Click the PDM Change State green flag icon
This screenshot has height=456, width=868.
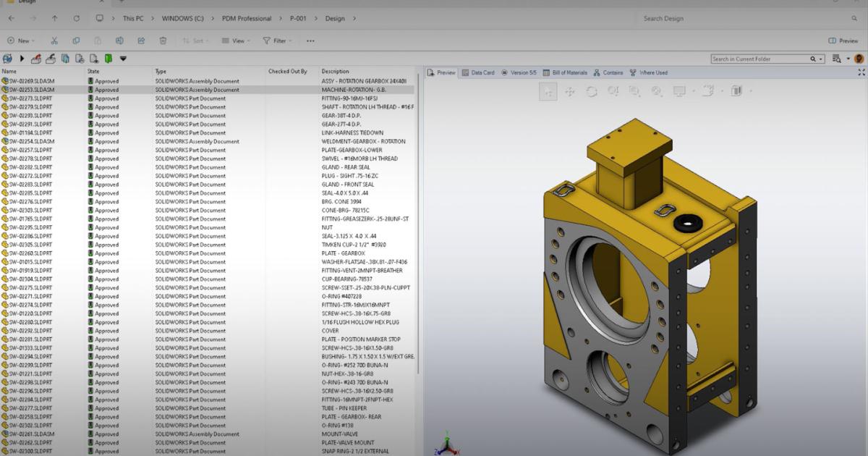point(108,59)
